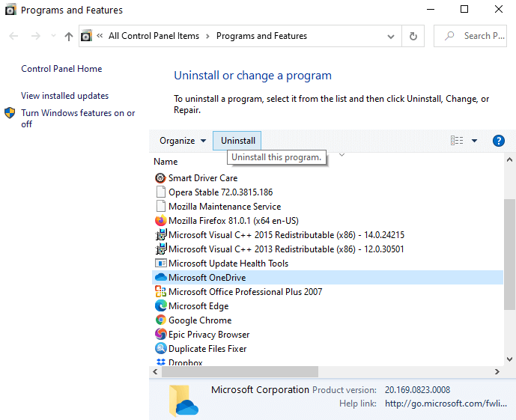Click the scroll up arrow
516x420 pixels.
510,160
